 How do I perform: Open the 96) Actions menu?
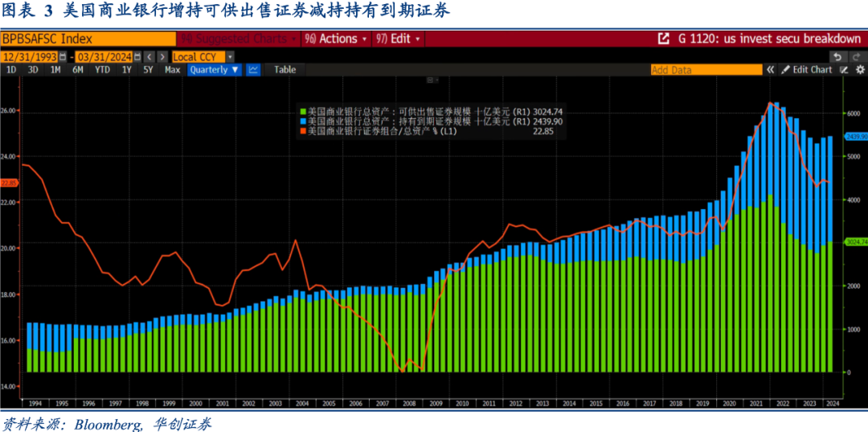click(335, 39)
